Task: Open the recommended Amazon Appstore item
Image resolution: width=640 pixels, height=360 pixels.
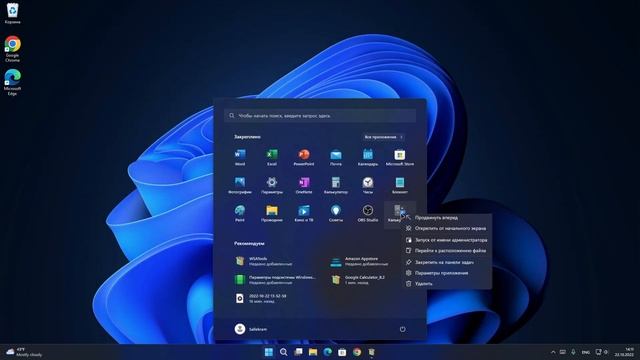Action: click(x=361, y=261)
